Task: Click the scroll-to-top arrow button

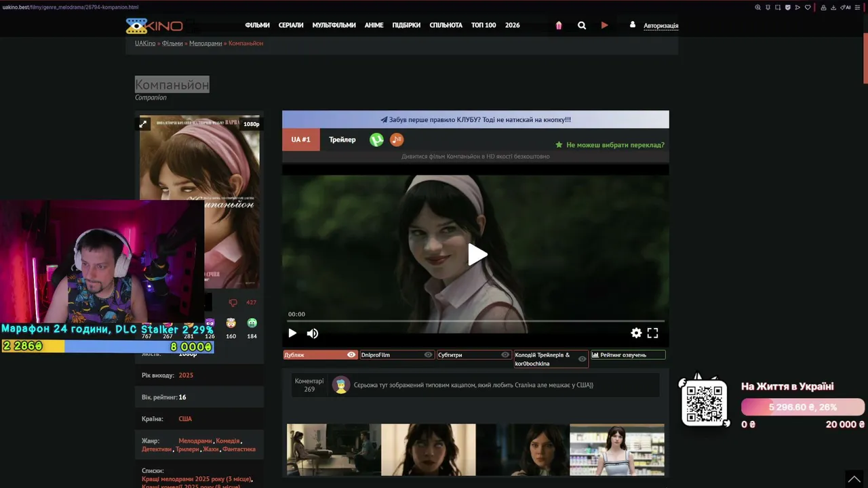Action: point(854,479)
